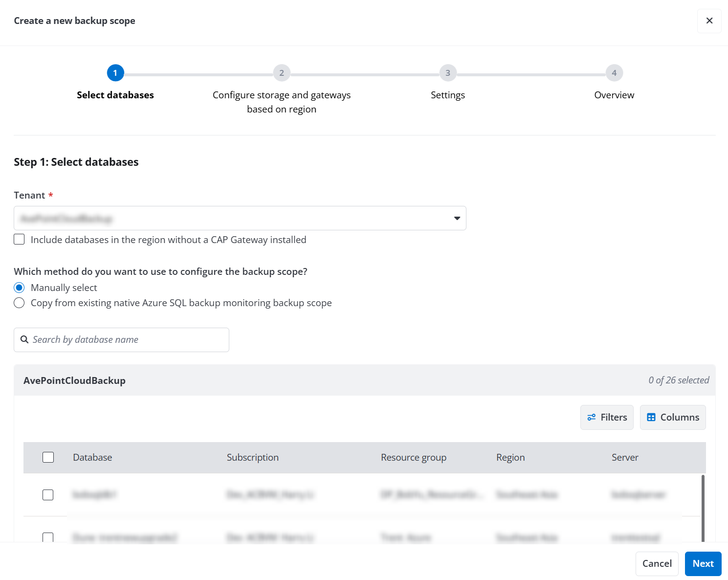This screenshot has height=580, width=728.
Task: Click the step 3 circle indicator
Action: (x=448, y=72)
